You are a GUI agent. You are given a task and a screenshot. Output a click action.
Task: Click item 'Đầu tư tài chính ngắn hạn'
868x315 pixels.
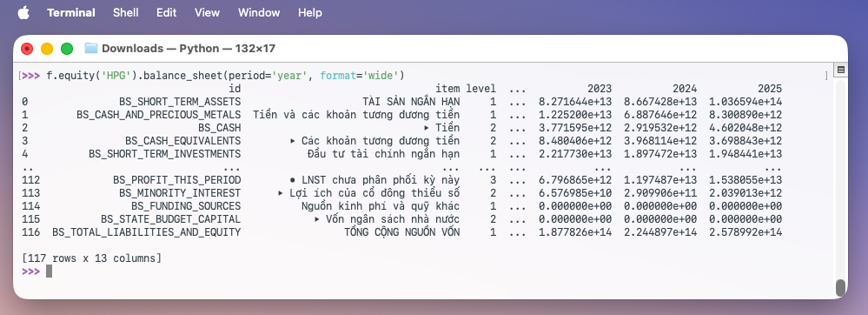point(384,154)
